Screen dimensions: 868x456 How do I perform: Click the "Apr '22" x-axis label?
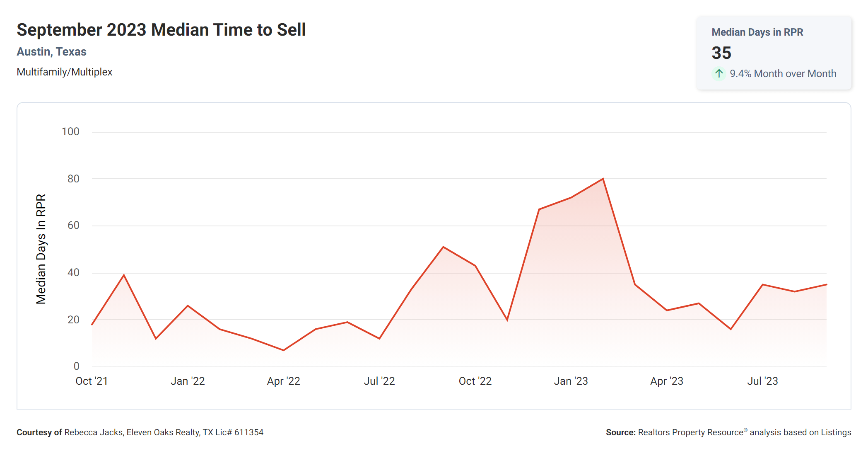pos(283,381)
